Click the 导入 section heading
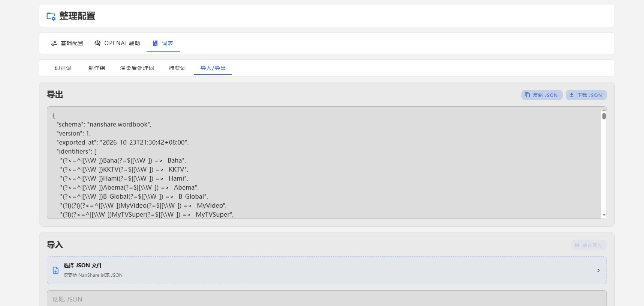Image resolution: width=644 pixels, height=306 pixels. click(x=55, y=245)
